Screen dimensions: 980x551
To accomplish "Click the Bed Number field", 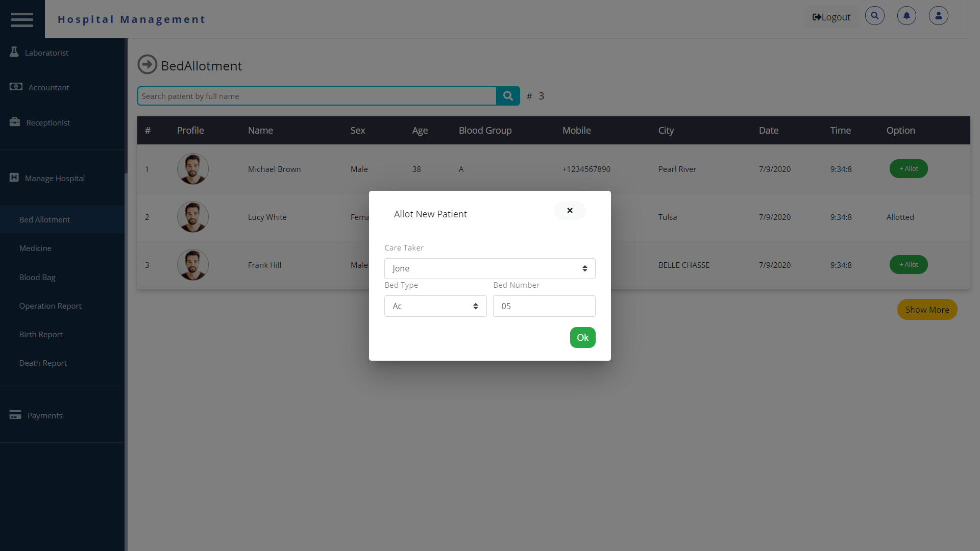I will (x=544, y=306).
